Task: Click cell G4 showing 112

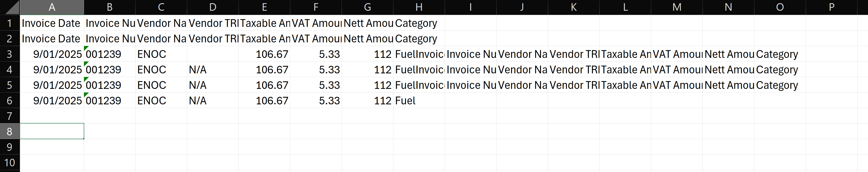Action: click(x=367, y=69)
